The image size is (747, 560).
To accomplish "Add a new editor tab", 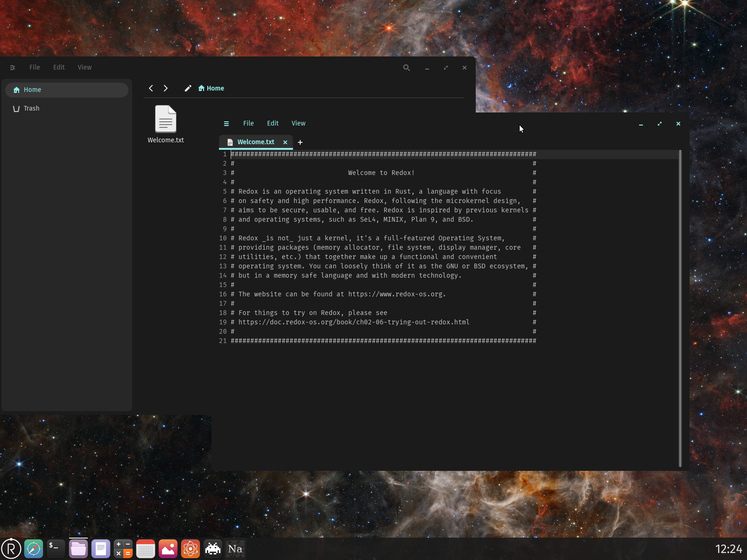I will (x=300, y=142).
